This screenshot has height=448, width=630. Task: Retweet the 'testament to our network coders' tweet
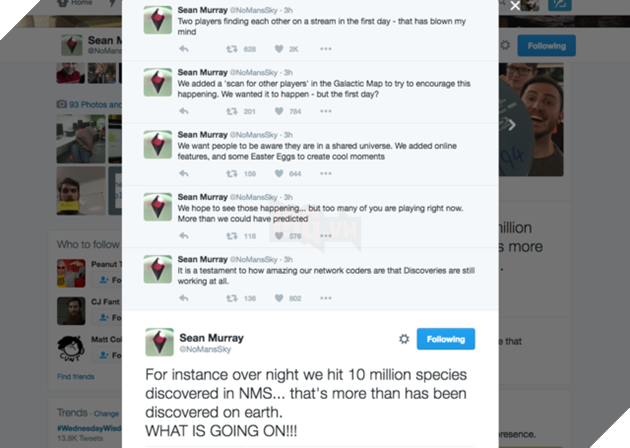click(229, 298)
